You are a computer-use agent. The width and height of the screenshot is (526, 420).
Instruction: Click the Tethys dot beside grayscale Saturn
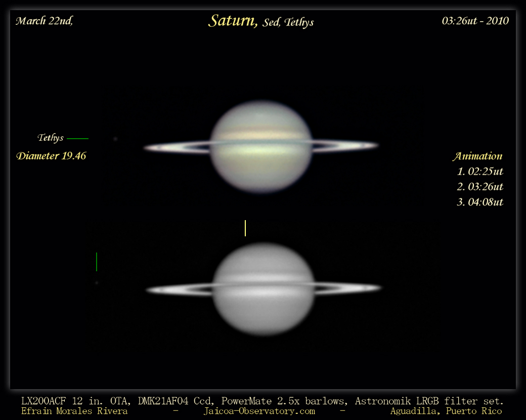pos(97,283)
